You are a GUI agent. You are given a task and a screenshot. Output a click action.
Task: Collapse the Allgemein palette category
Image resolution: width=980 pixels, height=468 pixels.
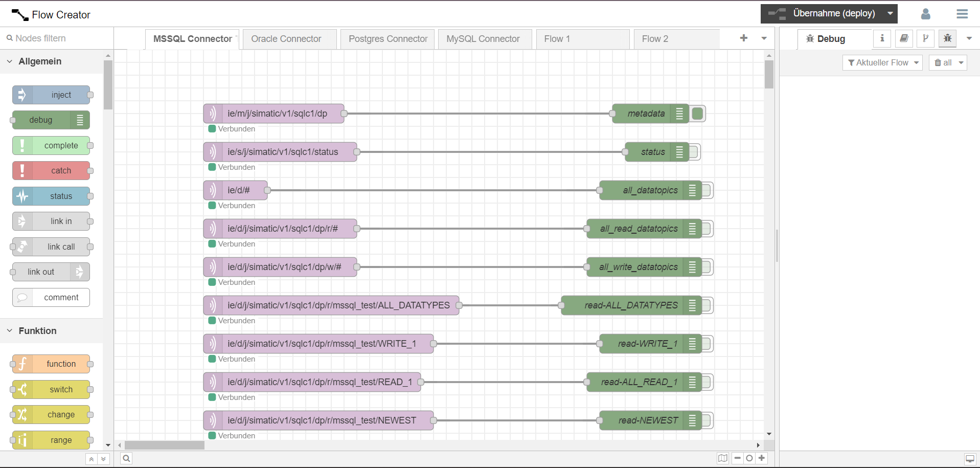[x=10, y=61]
